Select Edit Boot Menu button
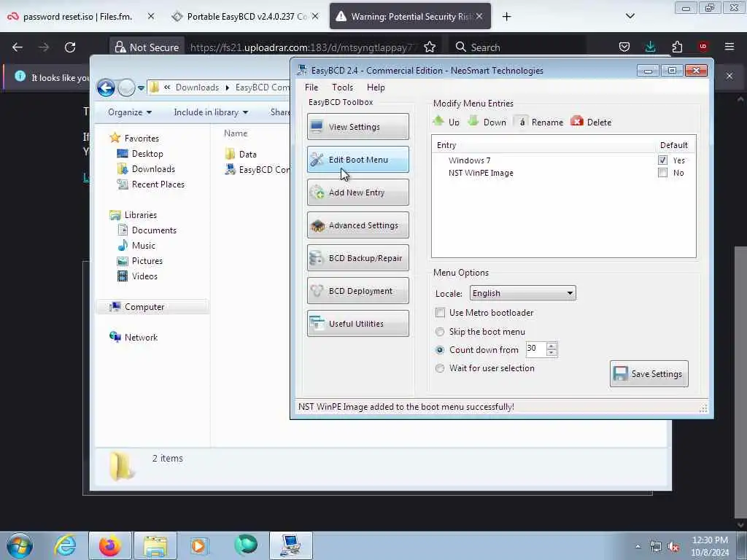 357,160
